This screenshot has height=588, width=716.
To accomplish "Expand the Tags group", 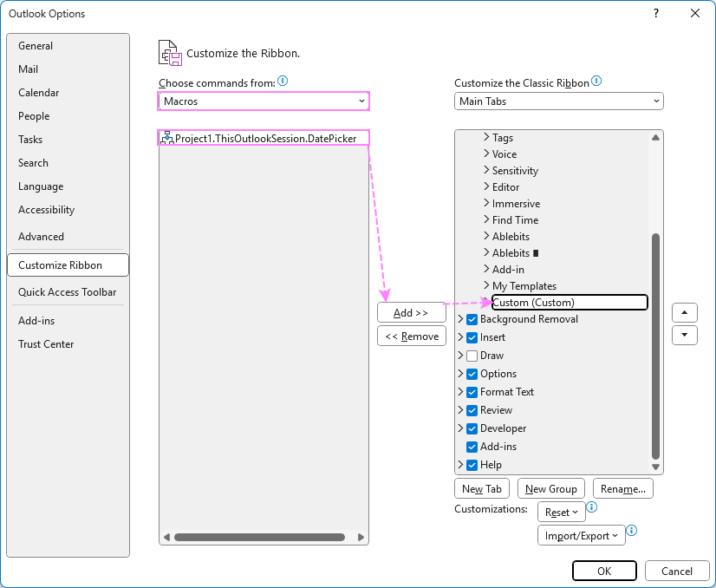I will pos(486,137).
